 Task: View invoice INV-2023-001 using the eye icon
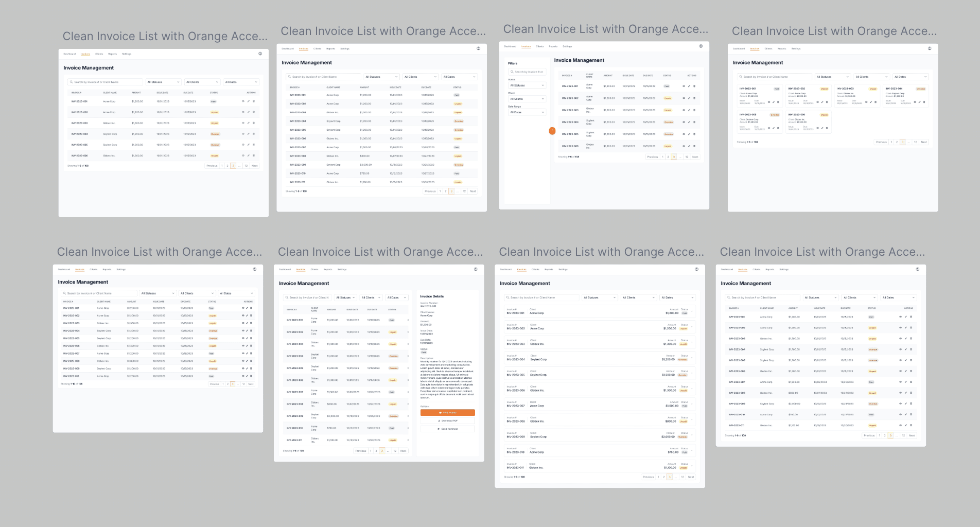[x=242, y=101]
